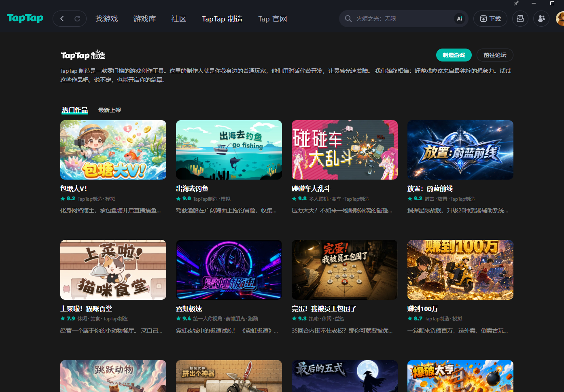Click the 赚到100万 game title

pos(423,309)
